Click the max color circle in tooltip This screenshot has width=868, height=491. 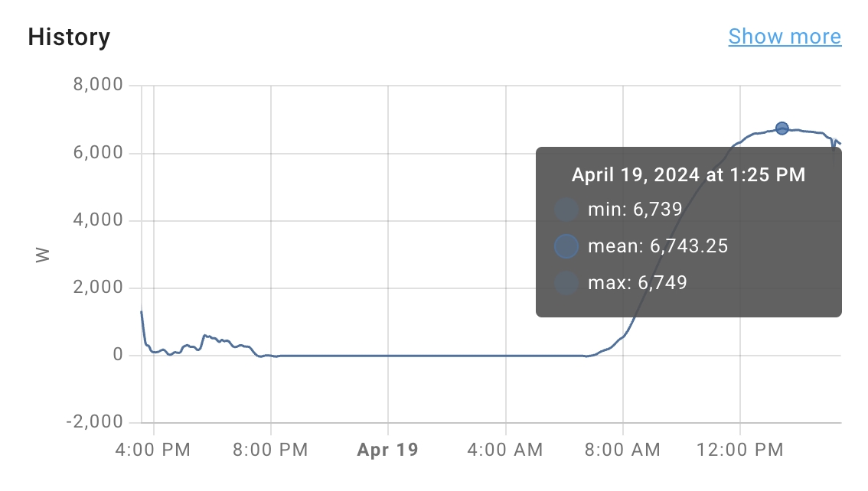click(566, 283)
